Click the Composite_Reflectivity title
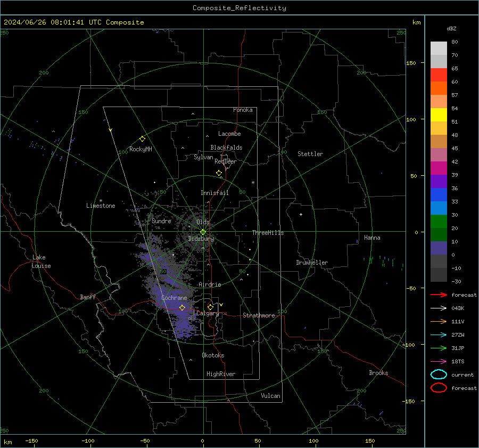 pos(239,8)
